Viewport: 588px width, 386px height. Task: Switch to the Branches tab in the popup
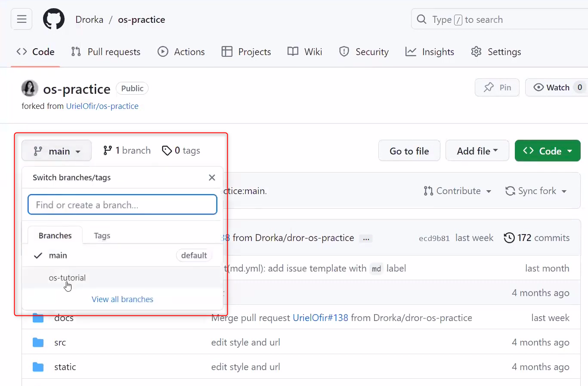tap(55, 235)
